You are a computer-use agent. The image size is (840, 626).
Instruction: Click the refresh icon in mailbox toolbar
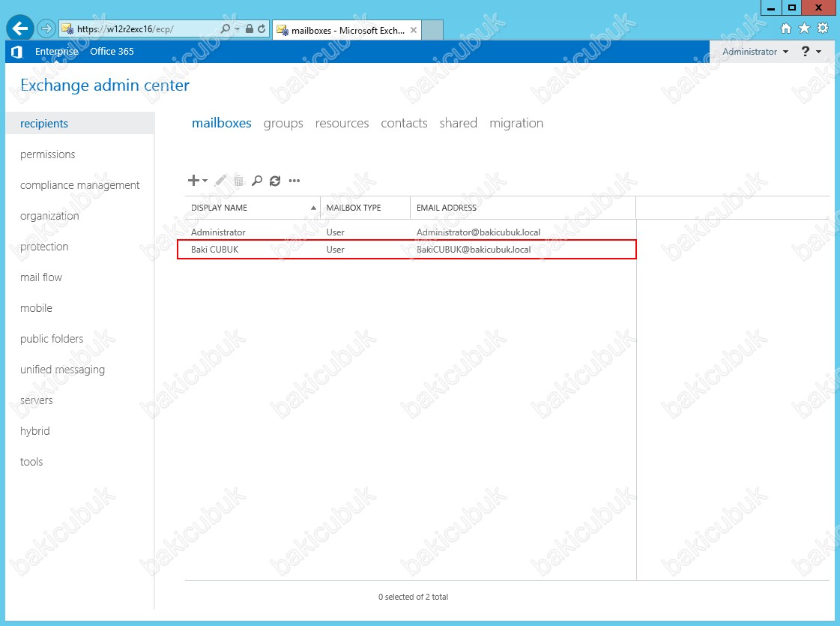tap(275, 181)
